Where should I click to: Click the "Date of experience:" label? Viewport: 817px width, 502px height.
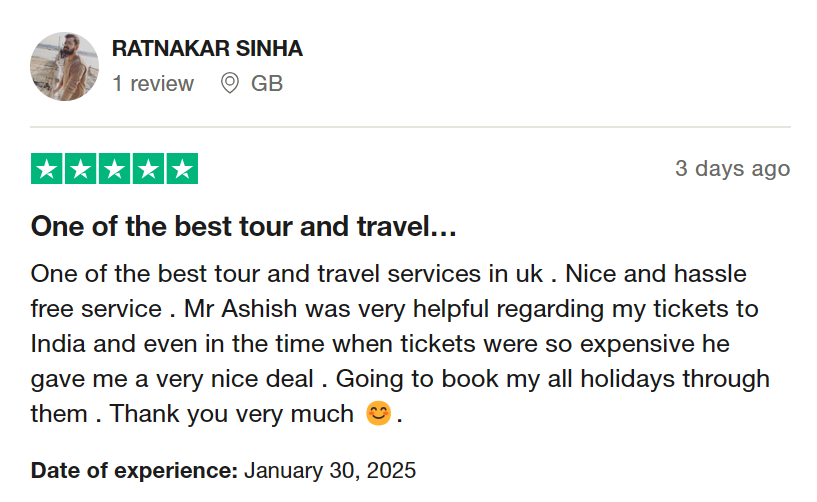click(134, 470)
